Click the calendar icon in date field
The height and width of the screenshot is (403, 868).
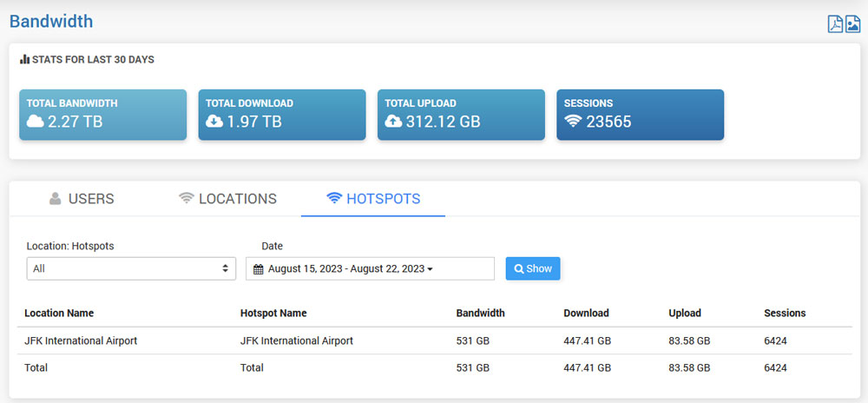(258, 269)
